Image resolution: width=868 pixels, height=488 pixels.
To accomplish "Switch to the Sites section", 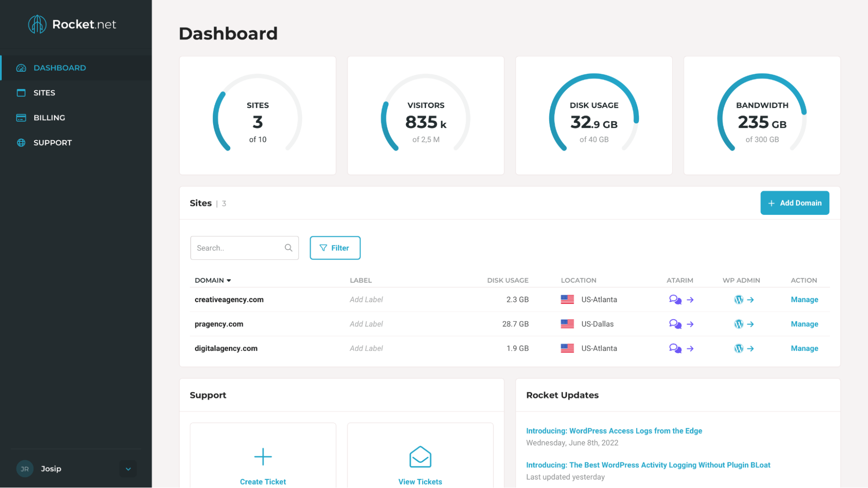I will pos(44,92).
